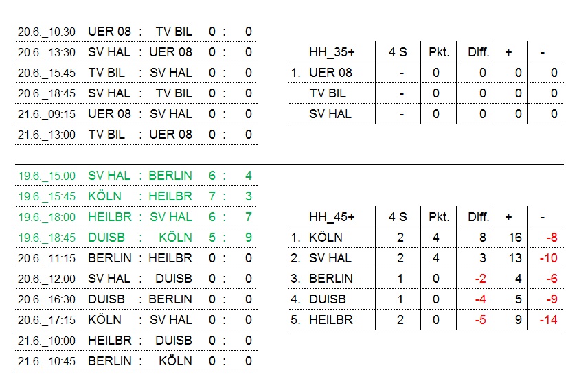
Task: Click the Diff. header in HH_45+ table
Action: click(478, 217)
